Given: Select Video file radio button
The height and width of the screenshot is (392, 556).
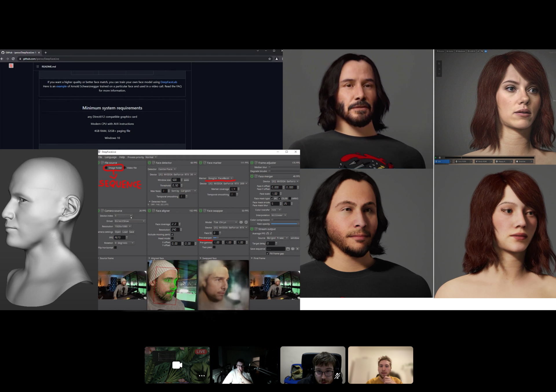Looking at the screenshot, I should [x=125, y=168].
